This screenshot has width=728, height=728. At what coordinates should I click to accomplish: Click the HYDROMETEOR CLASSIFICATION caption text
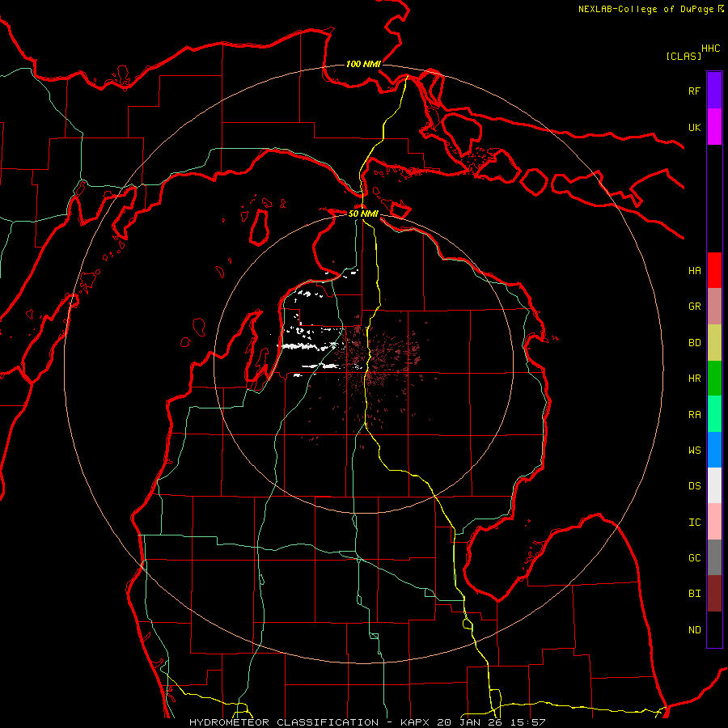click(x=284, y=722)
